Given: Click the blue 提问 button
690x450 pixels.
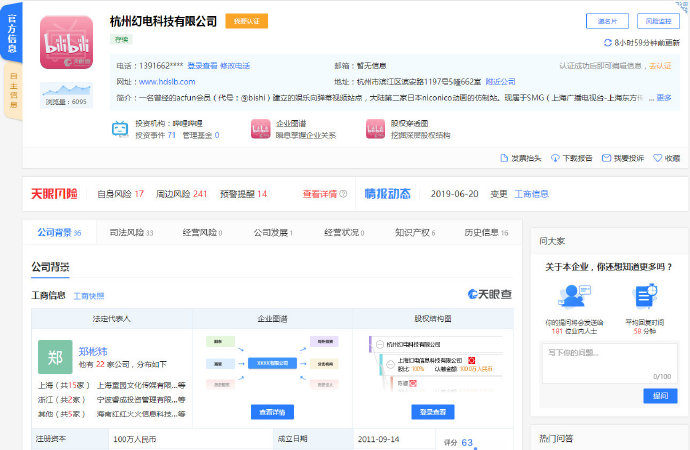Looking at the screenshot, I should click(x=660, y=396).
